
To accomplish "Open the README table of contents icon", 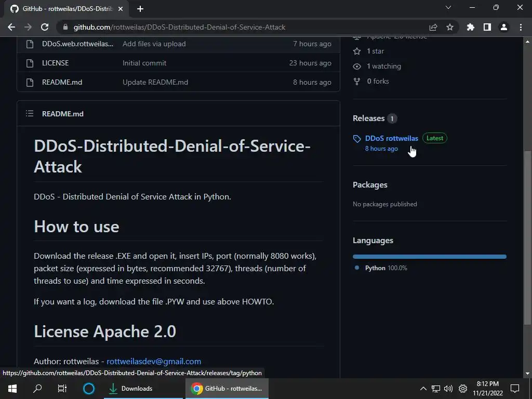I will pyautogui.click(x=30, y=114).
